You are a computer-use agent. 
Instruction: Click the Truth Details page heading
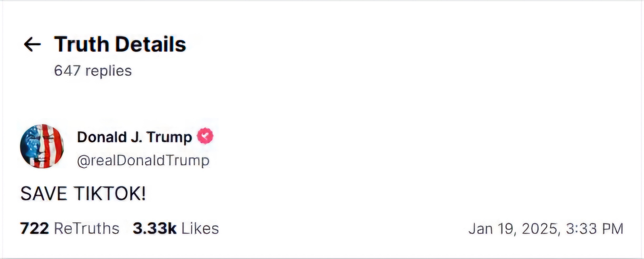click(x=120, y=44)
